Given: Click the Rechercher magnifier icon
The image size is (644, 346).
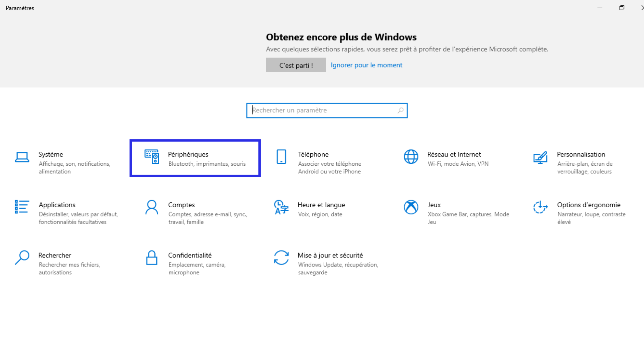Looking at the screenshot, I should (x=22, y=258).
